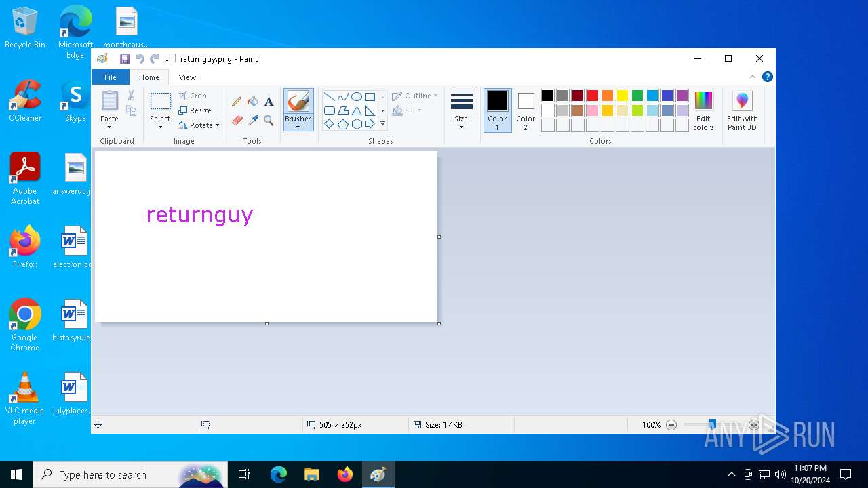This screenshot has height=488, width=868.
Task: Choose the Right triangle shape
Action: (x=370, y=110)
